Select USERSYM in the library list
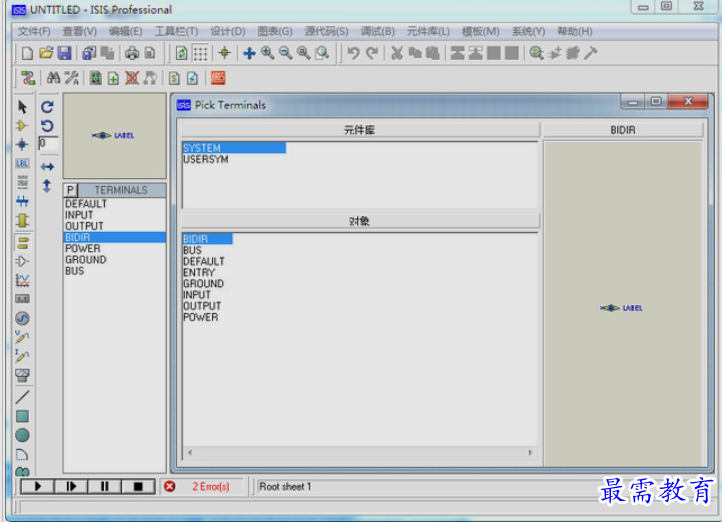Image resolution: width=722 pixels, height=522 pixels. [205, 159]
